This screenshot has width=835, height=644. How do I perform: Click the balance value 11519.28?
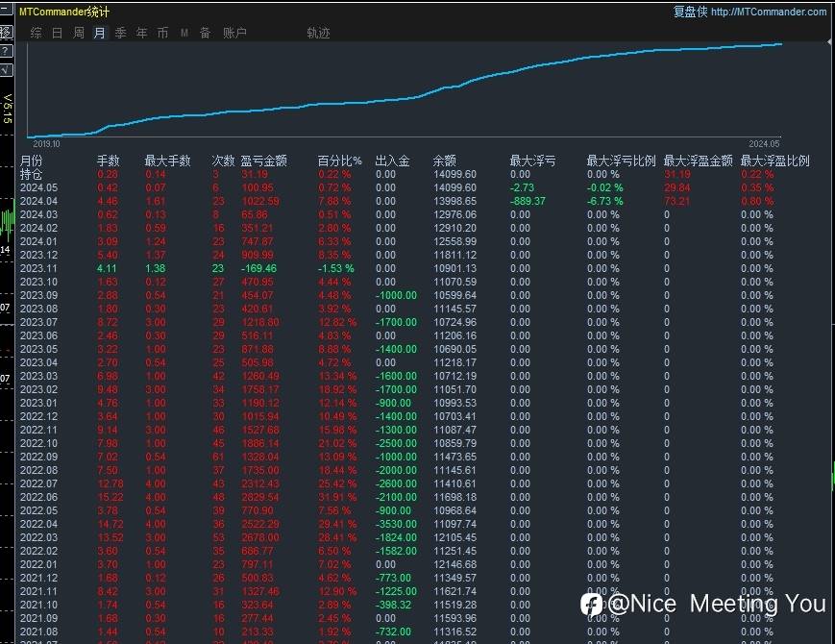coord(454,606)
